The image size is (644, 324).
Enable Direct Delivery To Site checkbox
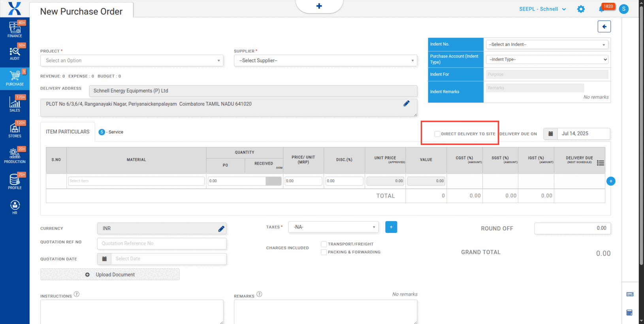pyautogui.click(x=437, y=134)
